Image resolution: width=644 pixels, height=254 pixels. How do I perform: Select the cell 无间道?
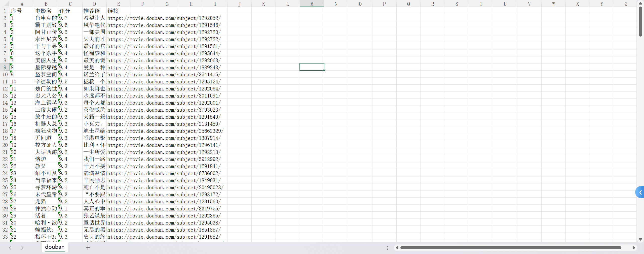[46, 138]
